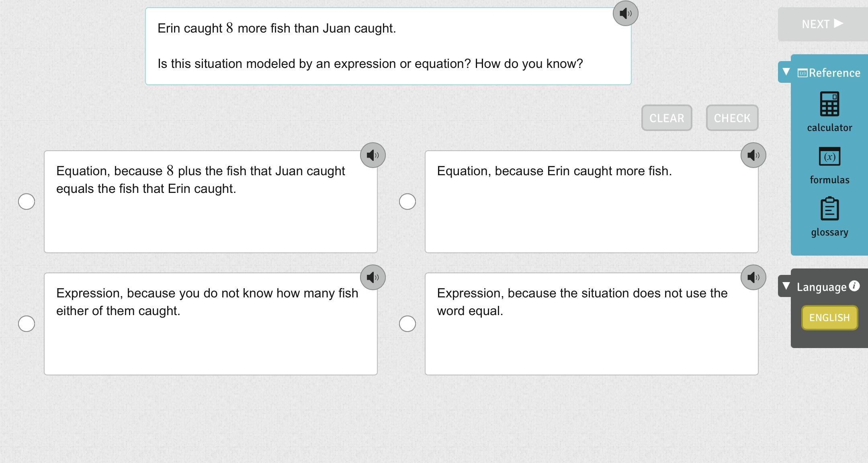Show Language info icon
The image size is (868, 463).
pos(854,286)
